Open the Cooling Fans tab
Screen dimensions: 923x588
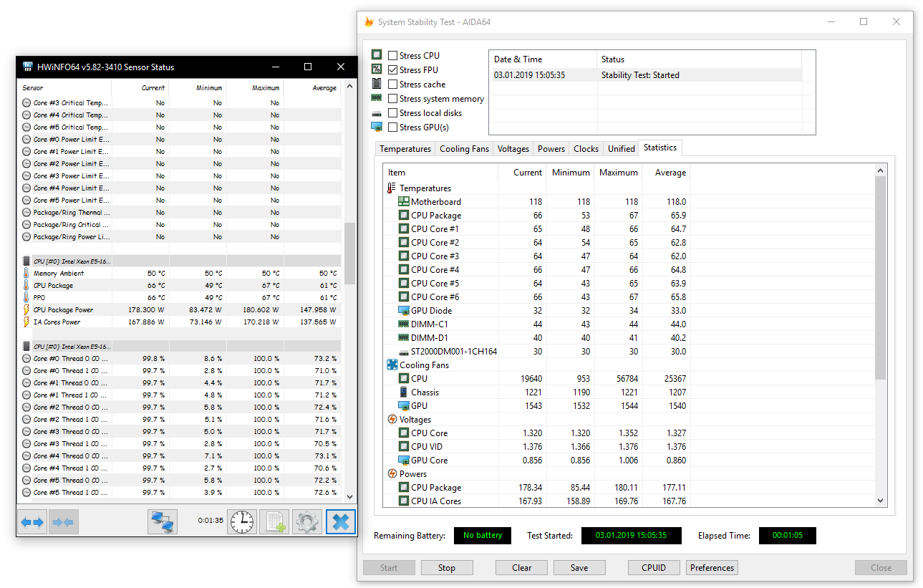pyautogui.click(x=464, y=149)
